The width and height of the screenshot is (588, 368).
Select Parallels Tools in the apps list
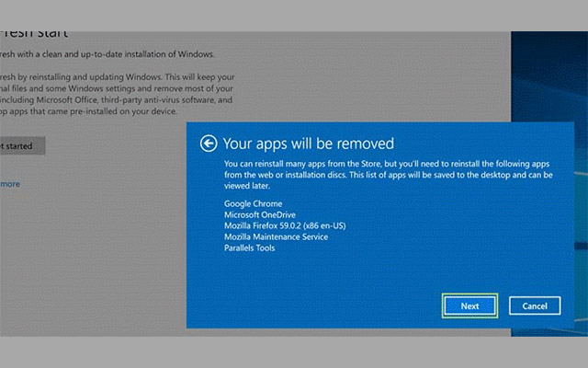coord(249,247)
